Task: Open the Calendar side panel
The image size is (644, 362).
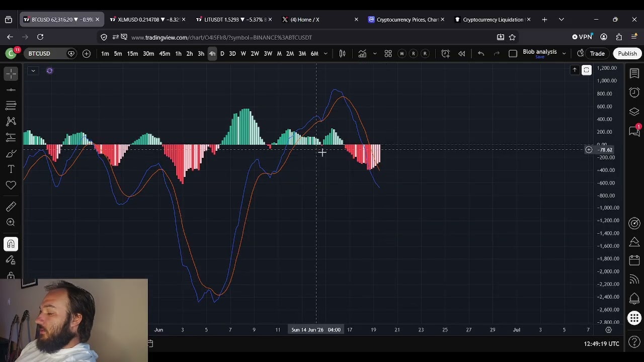Action: [x=634, y=260]
